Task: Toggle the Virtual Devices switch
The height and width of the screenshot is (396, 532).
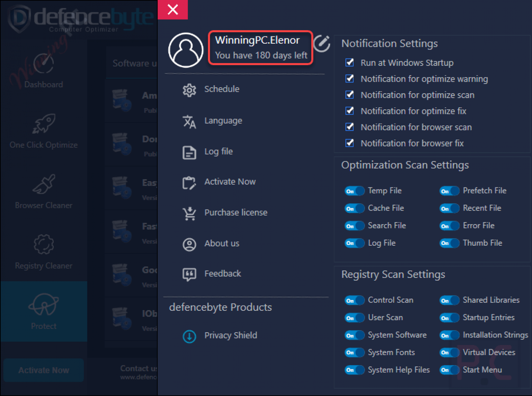Action: [x=449, y=353]
